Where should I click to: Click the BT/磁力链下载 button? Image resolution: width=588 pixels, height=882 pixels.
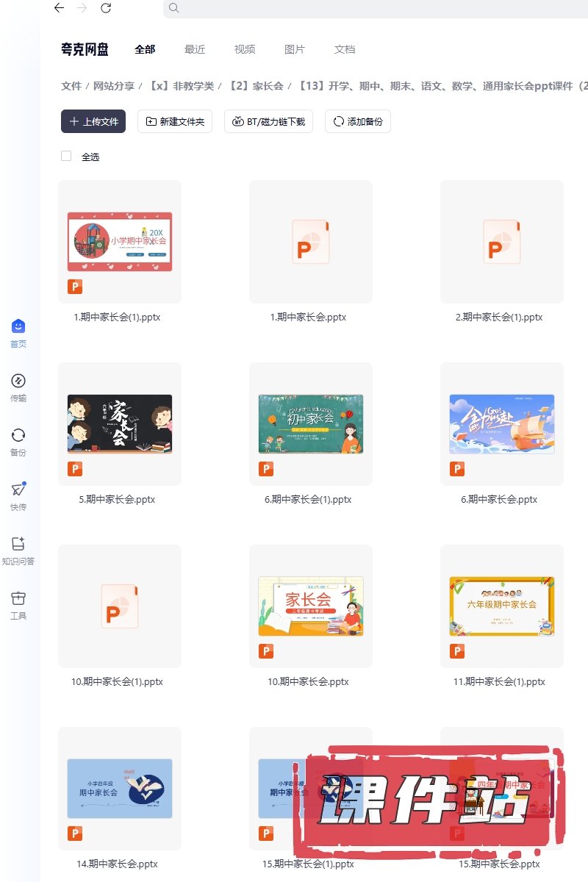[x=269, y=121]
